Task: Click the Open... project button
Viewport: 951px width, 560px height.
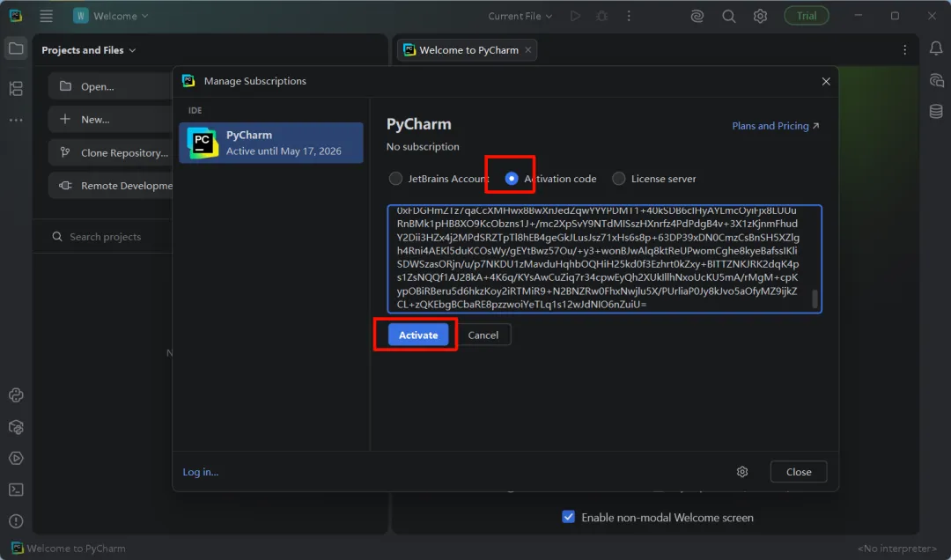Action: click(x=110, y=86)
